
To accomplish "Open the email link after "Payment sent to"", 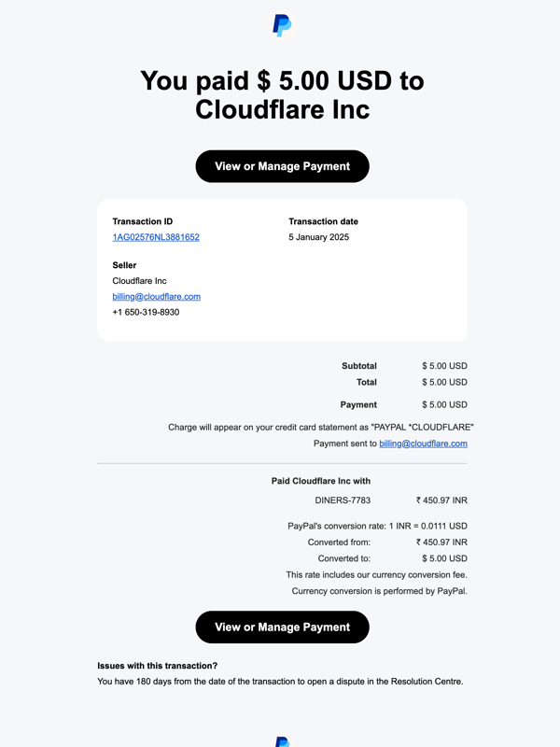I will pyautogui.click(x=423, y=444).
